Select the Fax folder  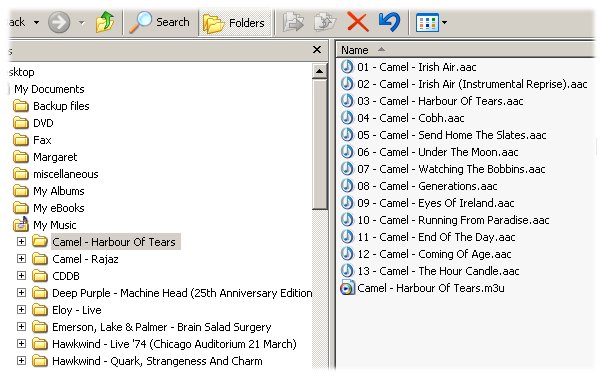(42, 140)
